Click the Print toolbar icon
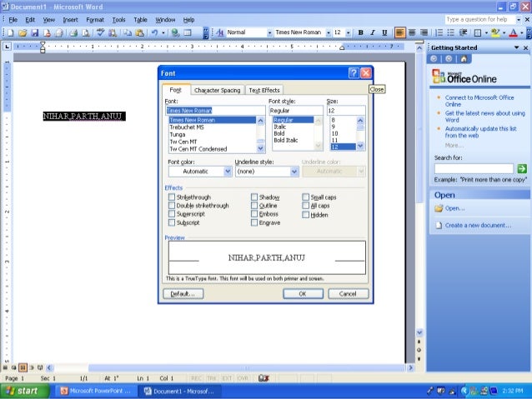 pos(73,32)
